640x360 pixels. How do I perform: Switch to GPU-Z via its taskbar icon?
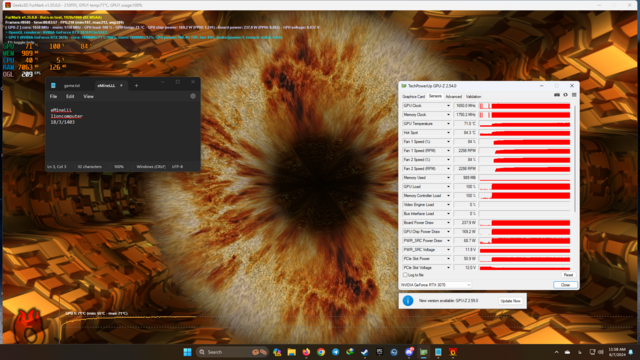click(423, 352)
